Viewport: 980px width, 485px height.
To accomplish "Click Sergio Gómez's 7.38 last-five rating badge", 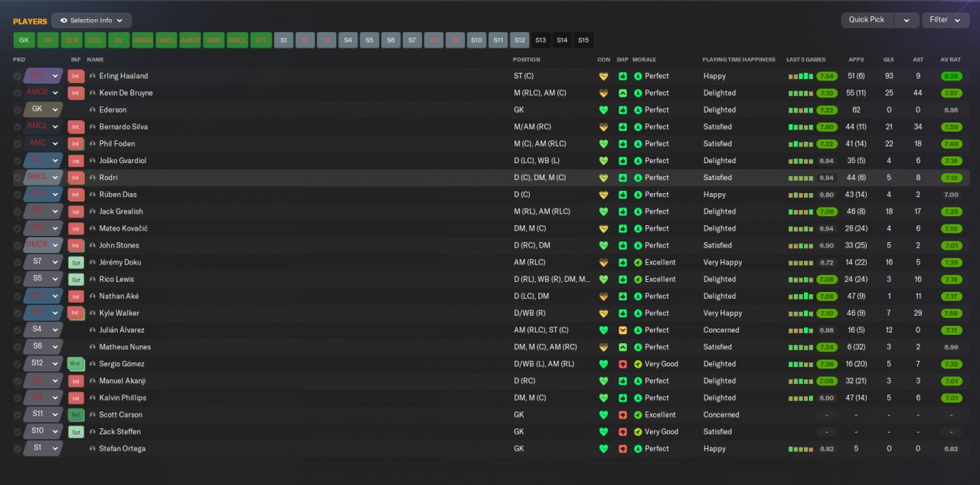I will 827,364.
